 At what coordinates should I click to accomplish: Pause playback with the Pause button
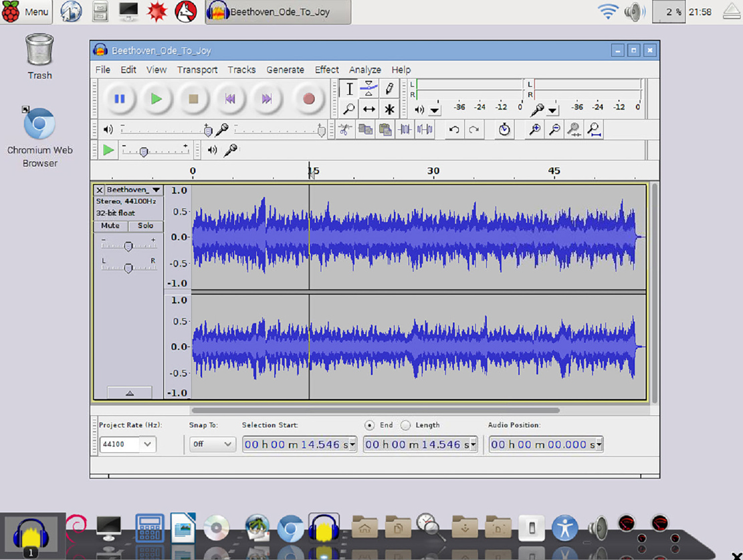click(x=120, y=99)
